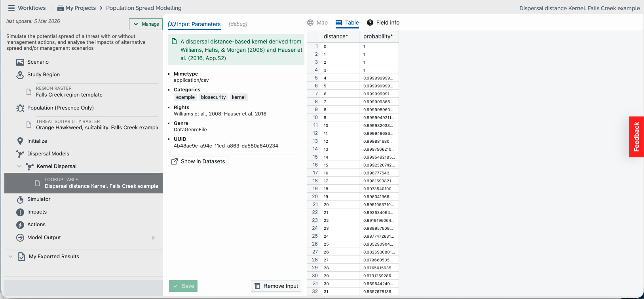The image size is (644, 299).
Task: Select the Population (Presence Only) bug icon
Action: click(20, 108)
